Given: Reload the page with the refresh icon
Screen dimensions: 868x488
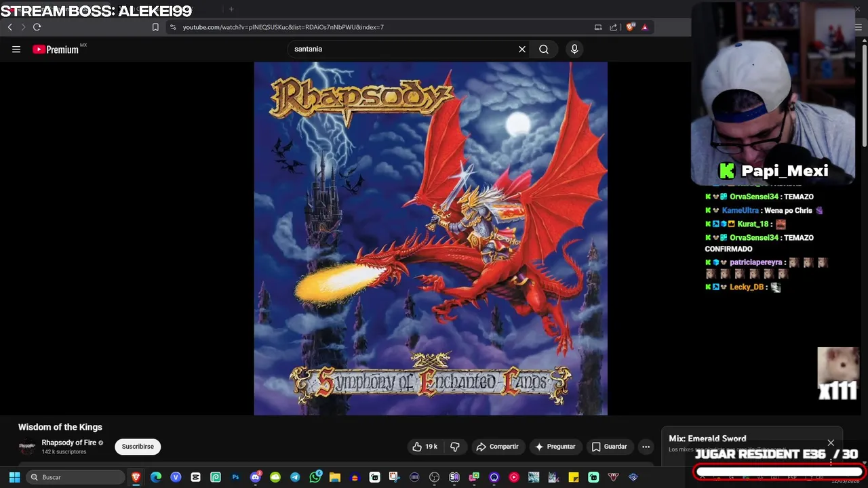Looking at the screenshot, I should point(37,27).
